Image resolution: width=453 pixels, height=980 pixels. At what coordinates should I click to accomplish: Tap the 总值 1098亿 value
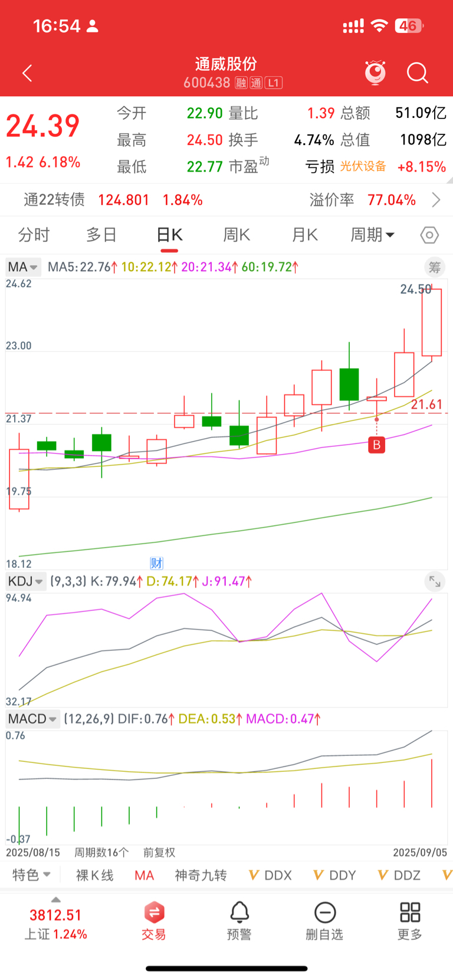[x=423, y=140]
